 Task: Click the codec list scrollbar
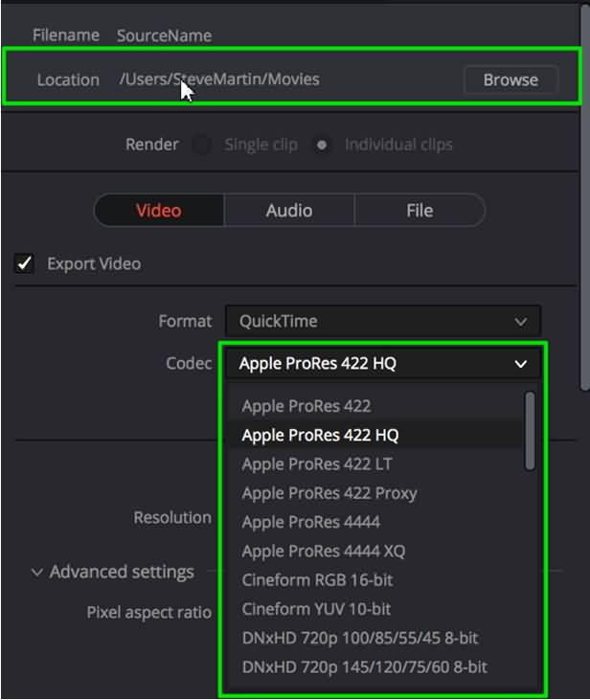tap(531, 431)
